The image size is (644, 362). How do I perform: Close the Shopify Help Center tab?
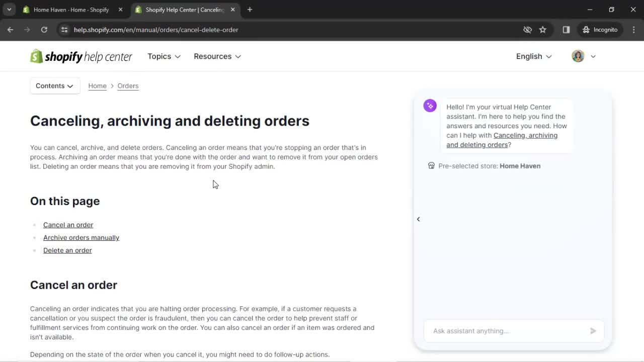click(232, 10)
